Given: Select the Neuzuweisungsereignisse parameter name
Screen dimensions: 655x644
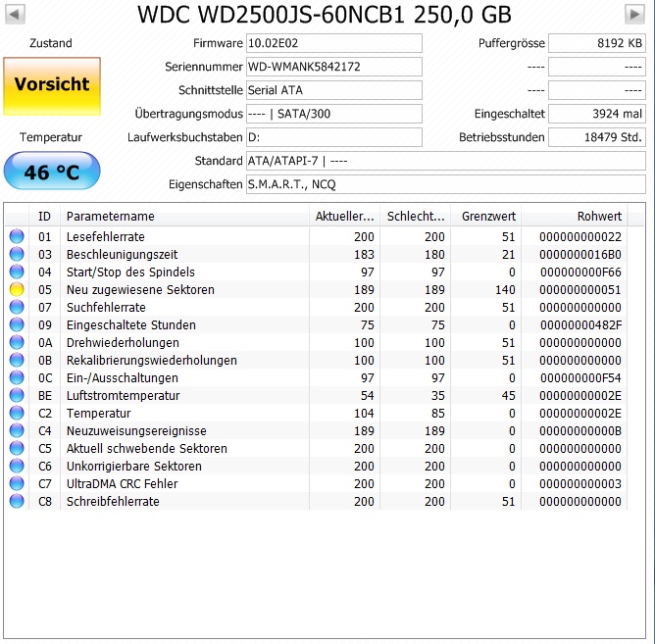Looking at the screenshot, I should (136, 430).
